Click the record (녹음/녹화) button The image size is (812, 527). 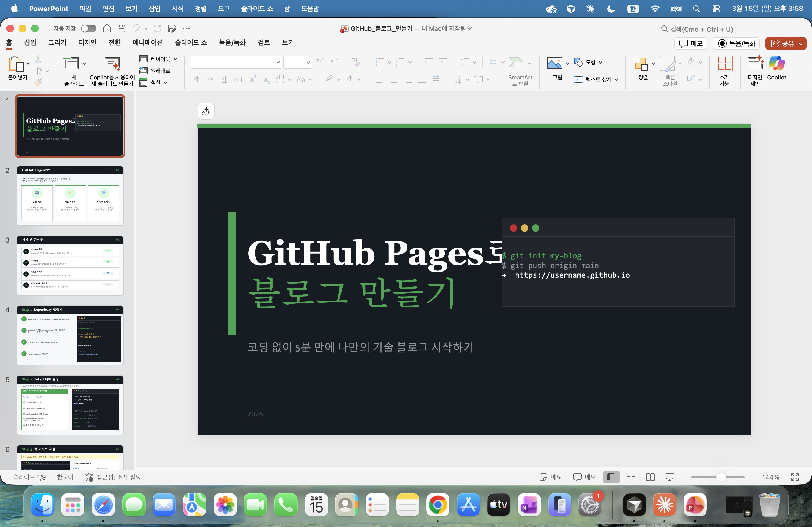736,43
